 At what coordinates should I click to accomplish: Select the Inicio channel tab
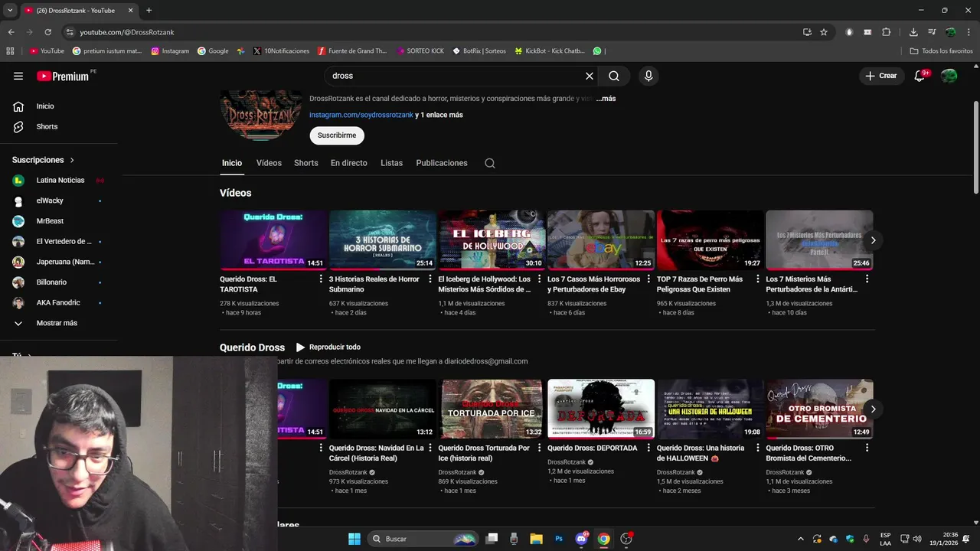[232, 163]
